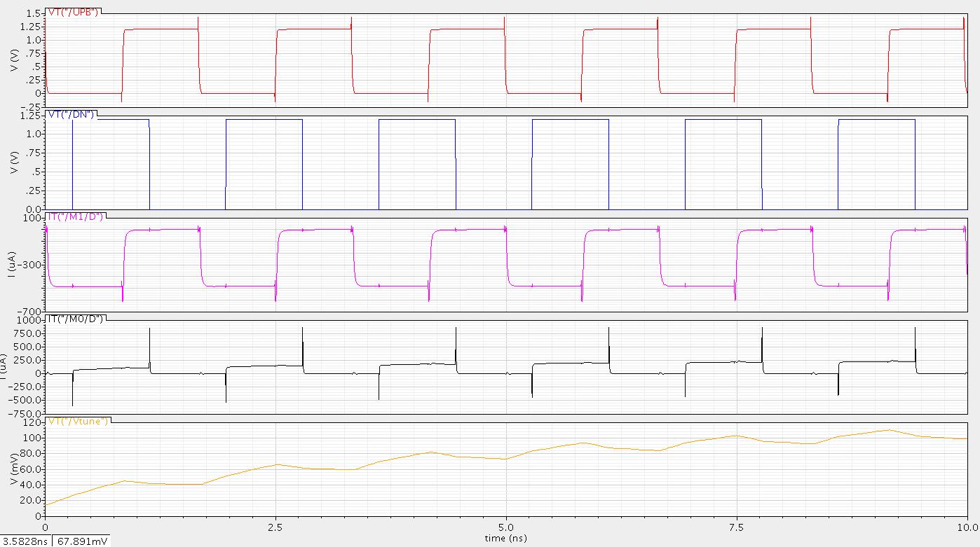Viewport: 980px width, 547px height.
Task: Click the "V (V)" axis title of UPB plot
Action: (15, 59)
